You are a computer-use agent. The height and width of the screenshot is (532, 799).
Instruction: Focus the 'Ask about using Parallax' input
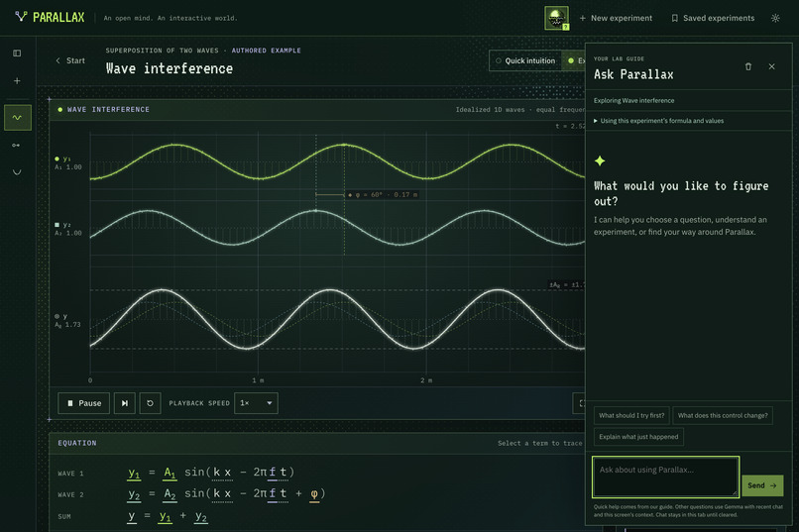point(665,478)
